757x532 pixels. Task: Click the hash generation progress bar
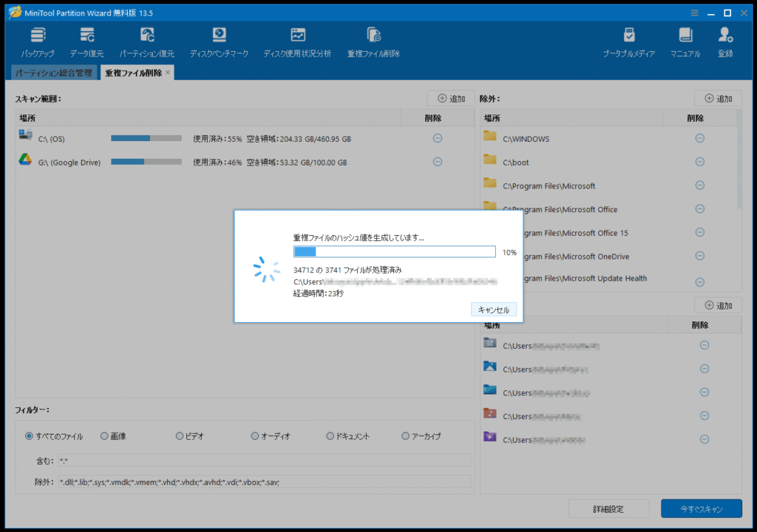coord(394,252)
